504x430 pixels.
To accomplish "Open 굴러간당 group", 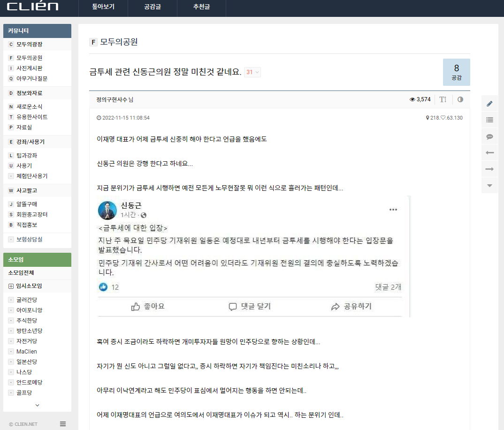I will click(x=27, y=300).
